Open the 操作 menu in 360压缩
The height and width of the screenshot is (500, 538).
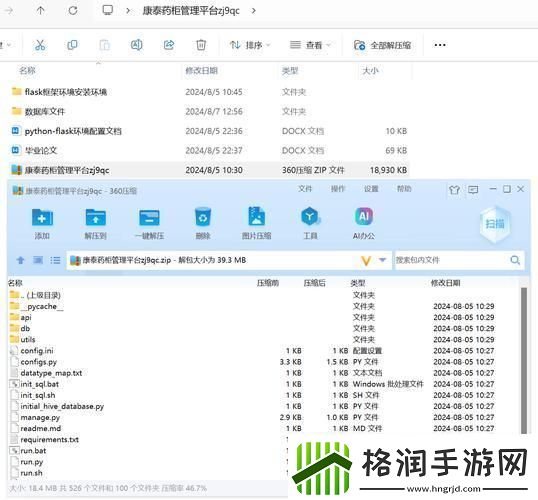tap(338, 189)
